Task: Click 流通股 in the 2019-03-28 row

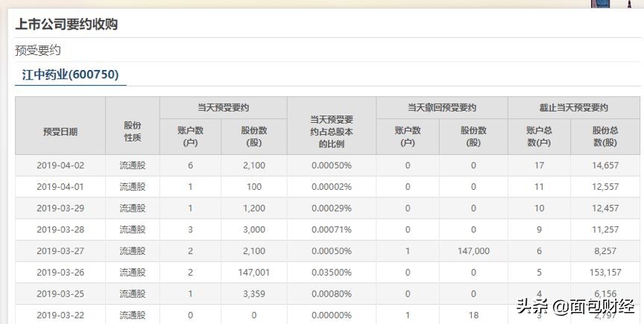Action: [x=133, y=229]
